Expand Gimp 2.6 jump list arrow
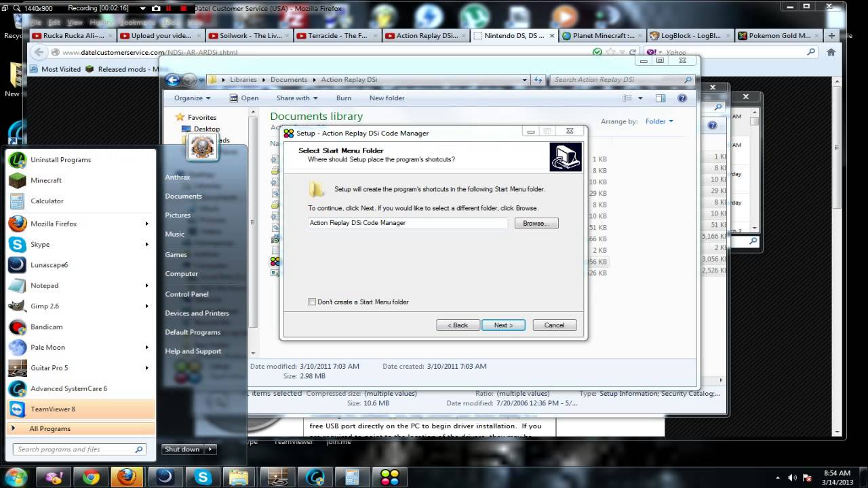The height and width of the screenshot is (488, 868). click(146, 306)
